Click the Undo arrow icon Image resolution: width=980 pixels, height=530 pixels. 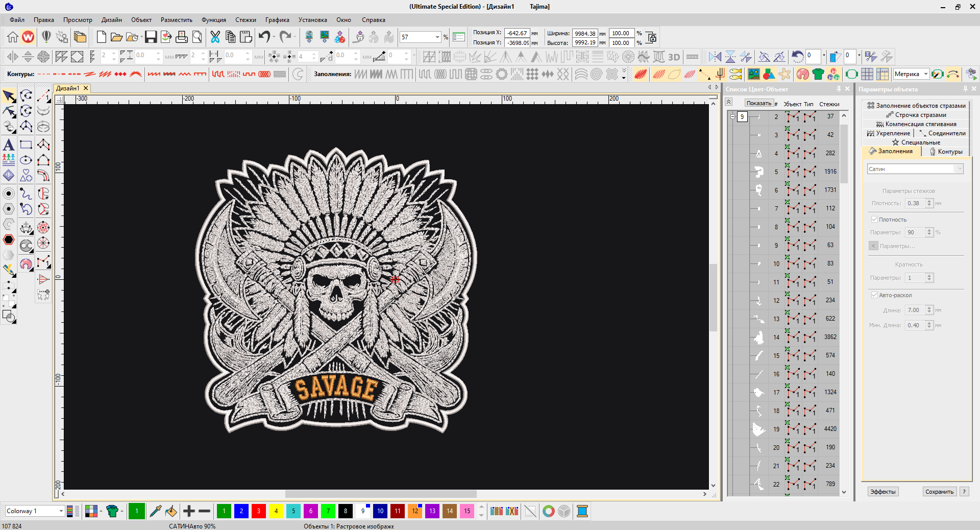pos(264,37)
